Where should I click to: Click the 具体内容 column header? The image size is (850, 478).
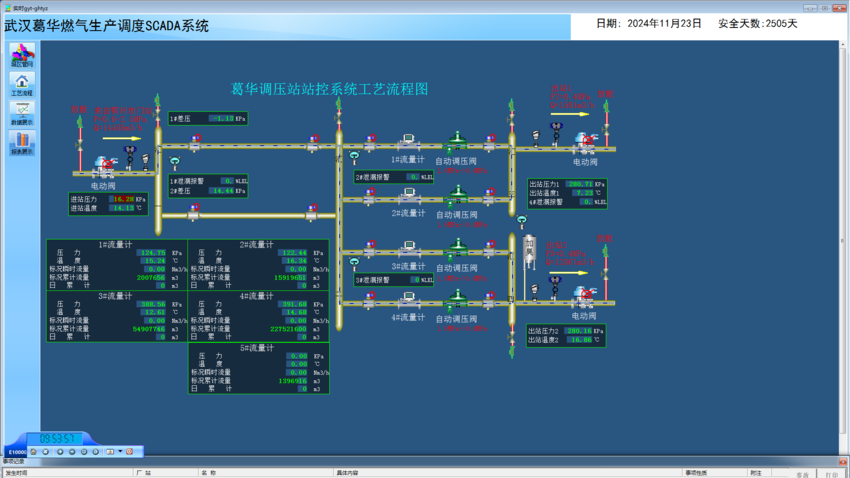coord(347,473)
